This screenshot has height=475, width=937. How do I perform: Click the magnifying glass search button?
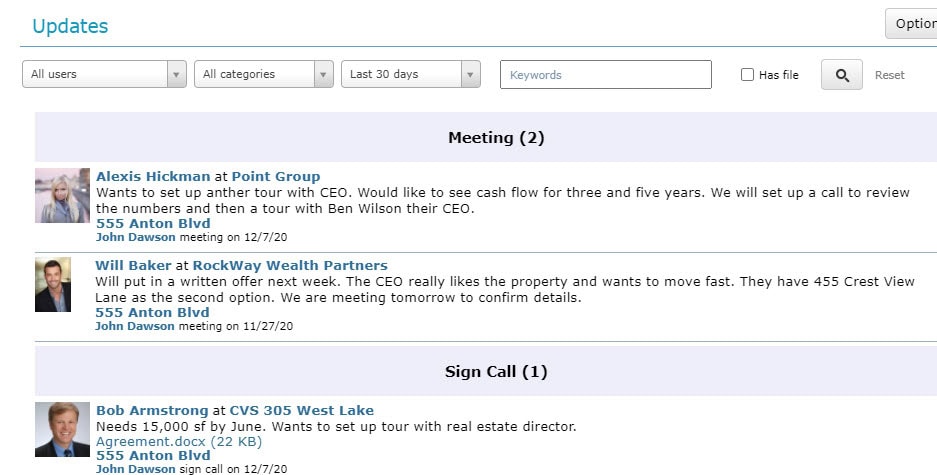[841, 75]
